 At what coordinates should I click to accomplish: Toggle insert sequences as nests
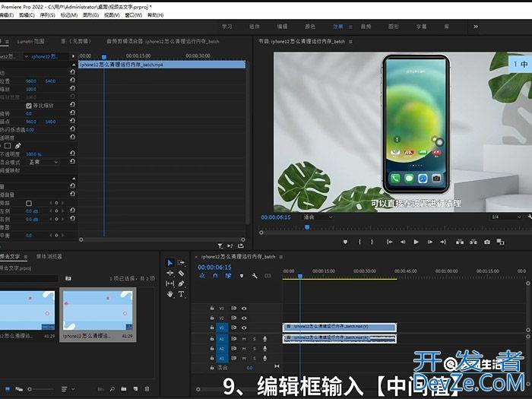point(202,276)
